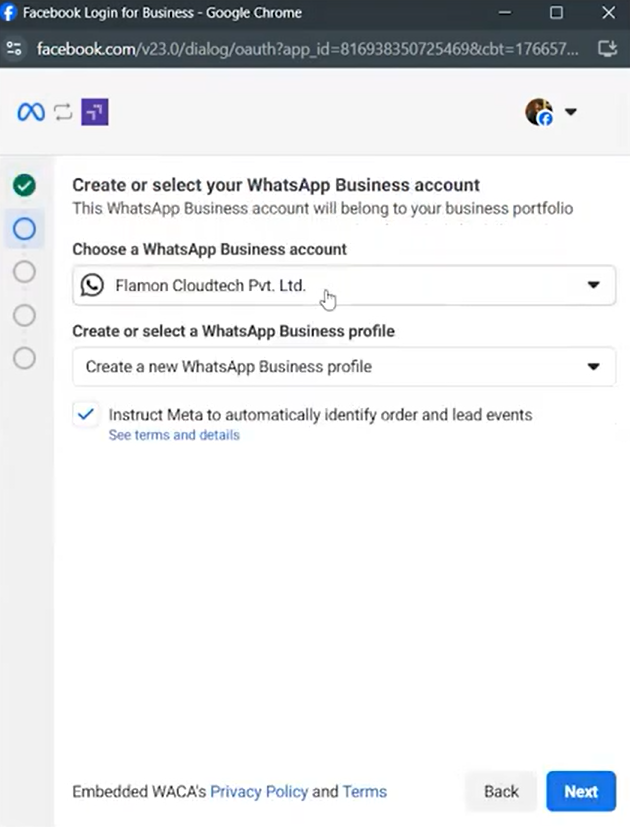Viewport: 630px width, 827px height.
Task: Click inside the browser address bar
Action: tap(300, 48)
